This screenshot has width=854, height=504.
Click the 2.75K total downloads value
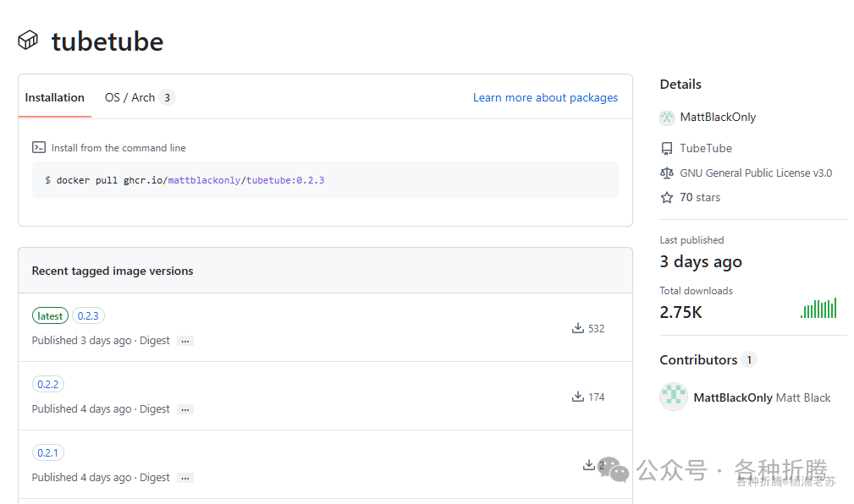tap(680, 312)
